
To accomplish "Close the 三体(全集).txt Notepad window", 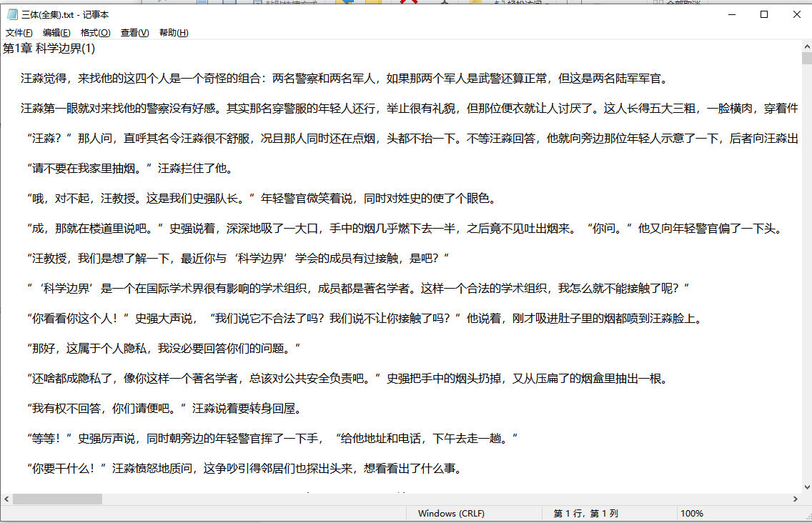I will coord(796,14).
